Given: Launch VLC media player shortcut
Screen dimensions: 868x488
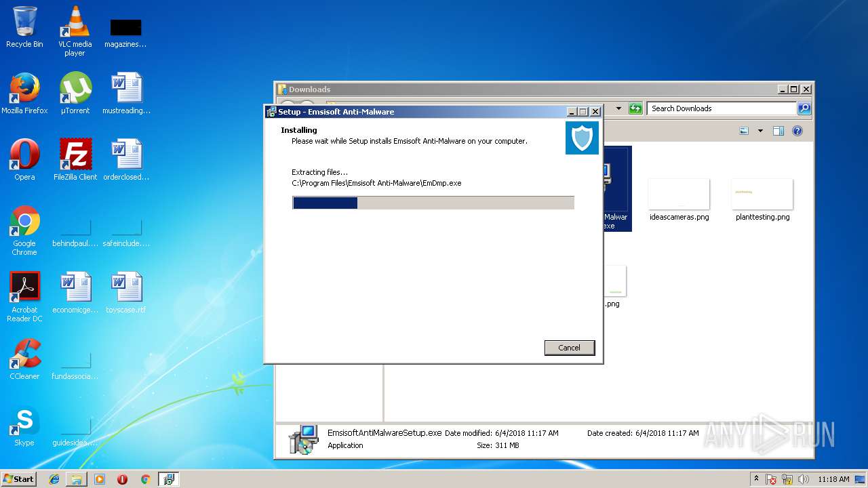Looking at the screenshot, I should coord(75,31).
